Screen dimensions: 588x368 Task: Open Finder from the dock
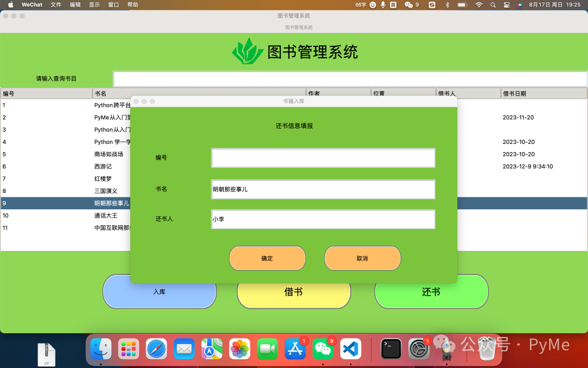(101, 349)
